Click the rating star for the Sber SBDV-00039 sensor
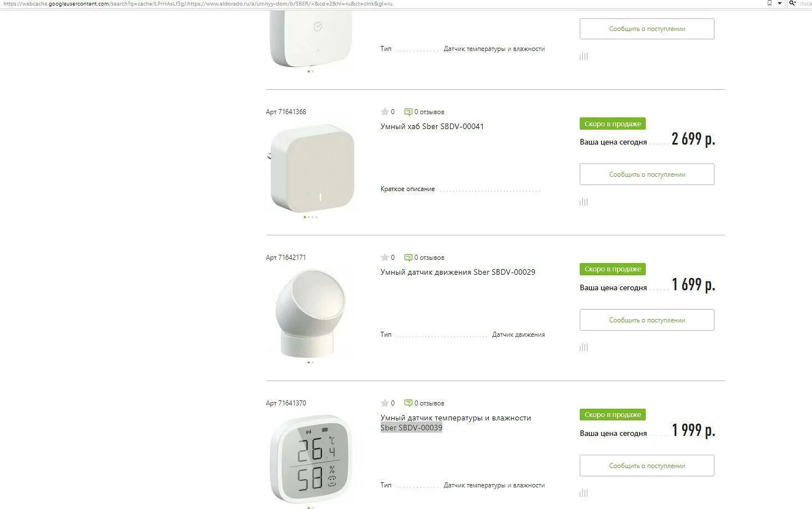 (385, 403)
